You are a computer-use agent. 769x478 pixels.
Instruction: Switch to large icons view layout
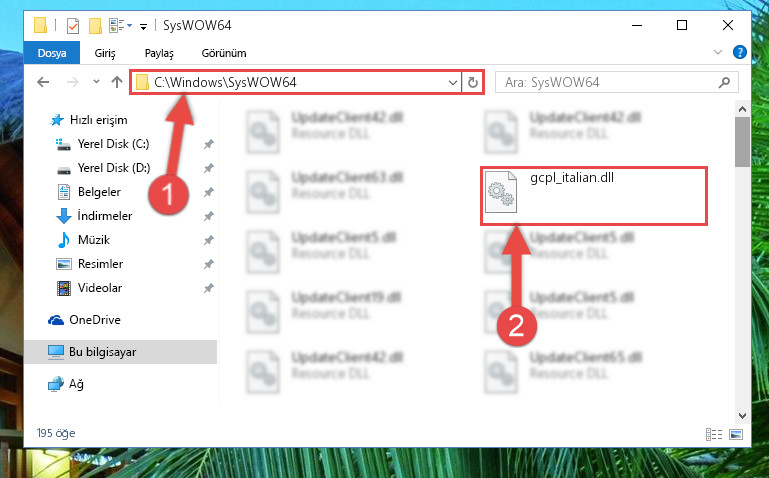tap(736, 434)
